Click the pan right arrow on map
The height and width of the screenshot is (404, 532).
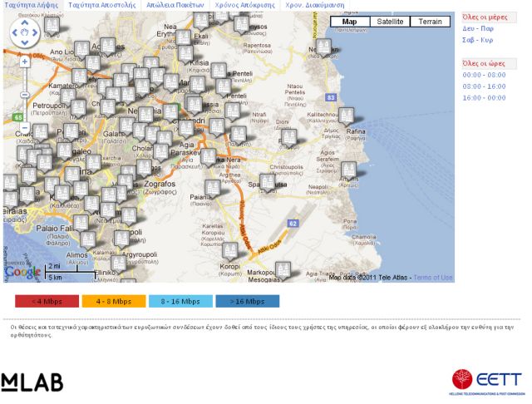point(36,33)
